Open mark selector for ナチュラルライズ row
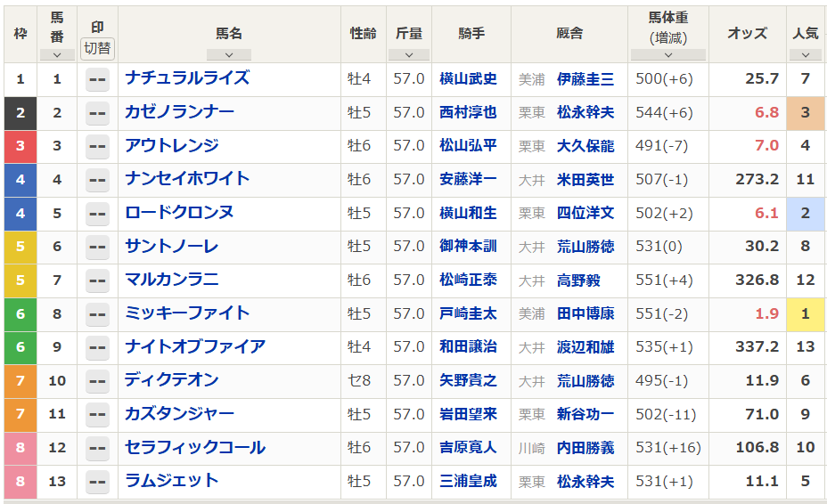Viewport: 827px width, 504px height. pos(97,79)
